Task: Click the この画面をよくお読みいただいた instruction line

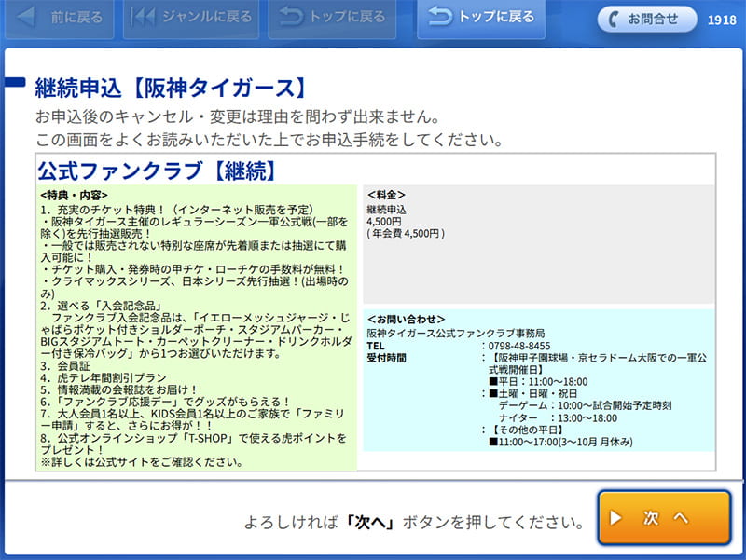Action: coord(269,140)
